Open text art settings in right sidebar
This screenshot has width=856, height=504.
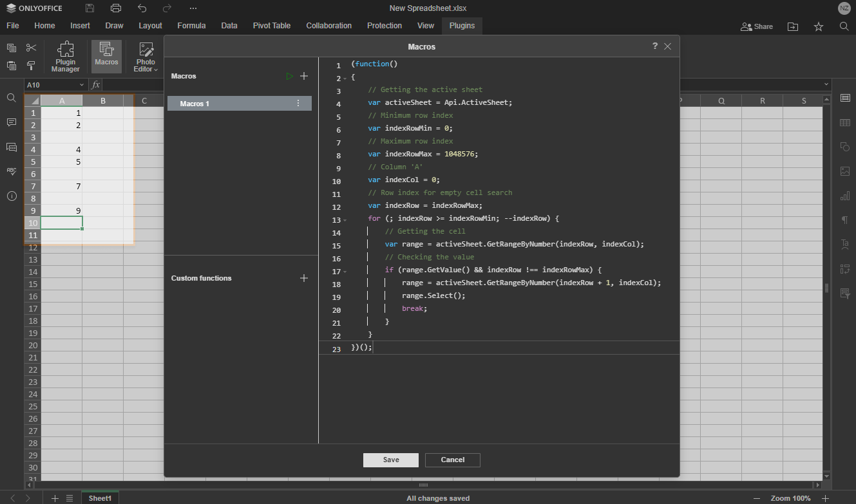[x=845, y=245]
